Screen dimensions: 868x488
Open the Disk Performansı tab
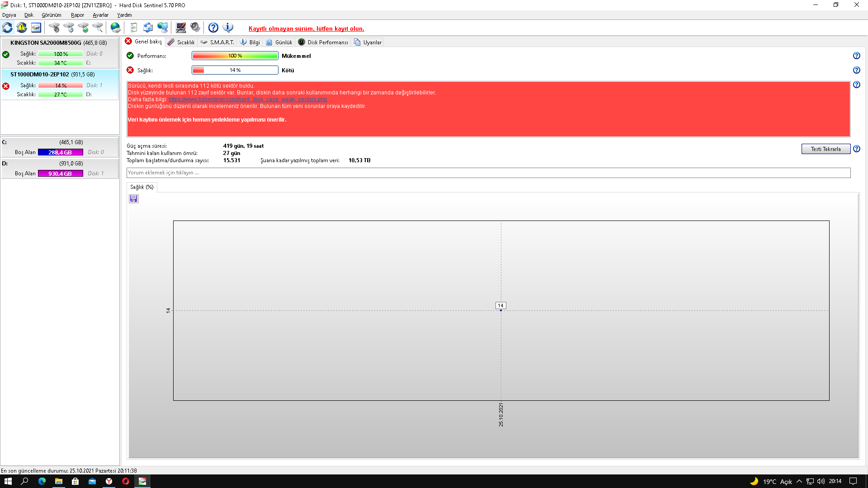[323, 42]
